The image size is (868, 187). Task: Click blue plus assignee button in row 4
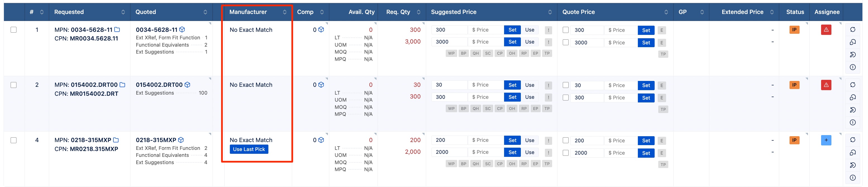coord(826,140)
